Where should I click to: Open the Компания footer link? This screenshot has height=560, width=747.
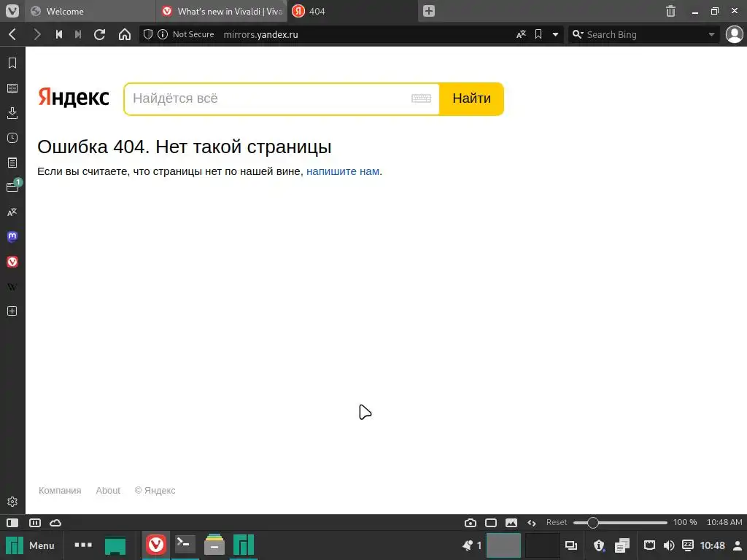(x=60, y=491)
